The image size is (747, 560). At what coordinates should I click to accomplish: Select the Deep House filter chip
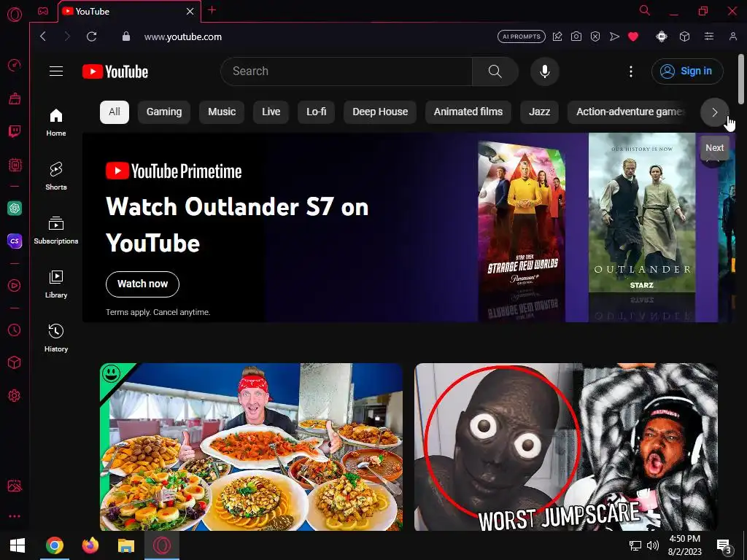coord(379,112)
